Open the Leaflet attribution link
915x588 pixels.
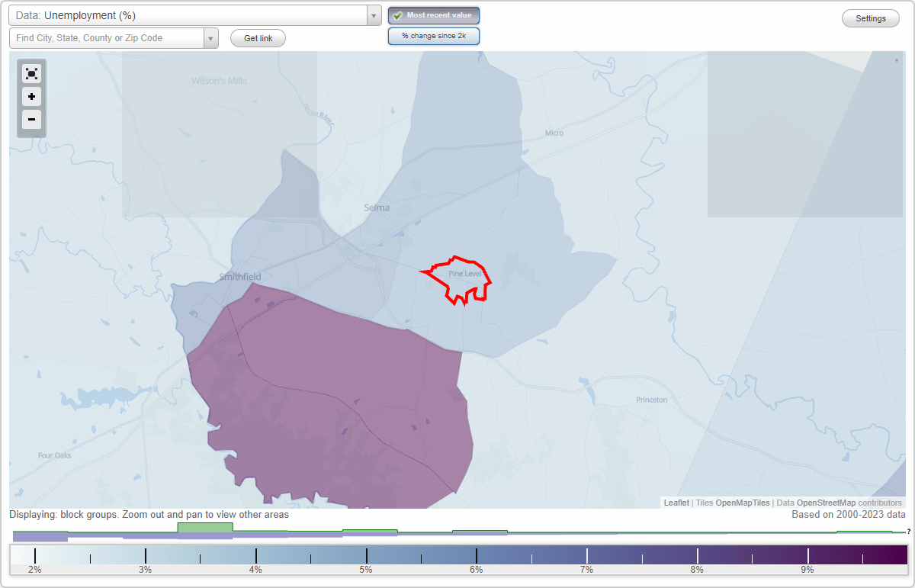(676, 503)
